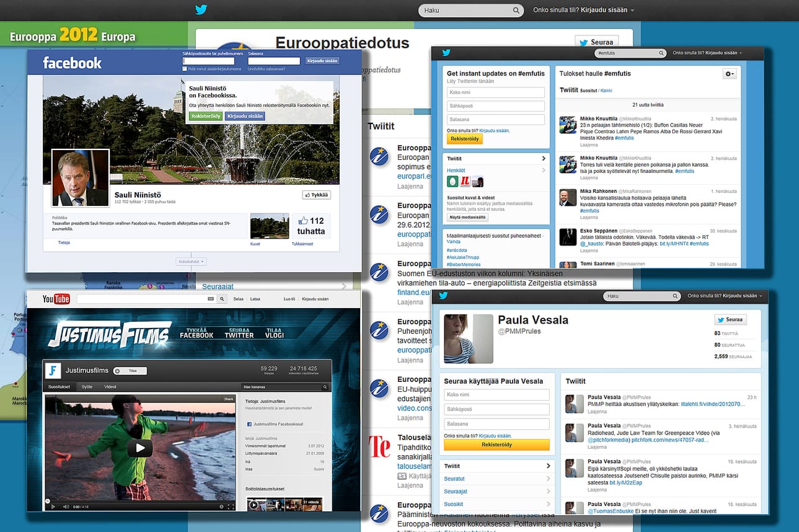
Task: Click the YouTube logo in the YouTube window
Action: pyautogui.click(x=56, y=299)
